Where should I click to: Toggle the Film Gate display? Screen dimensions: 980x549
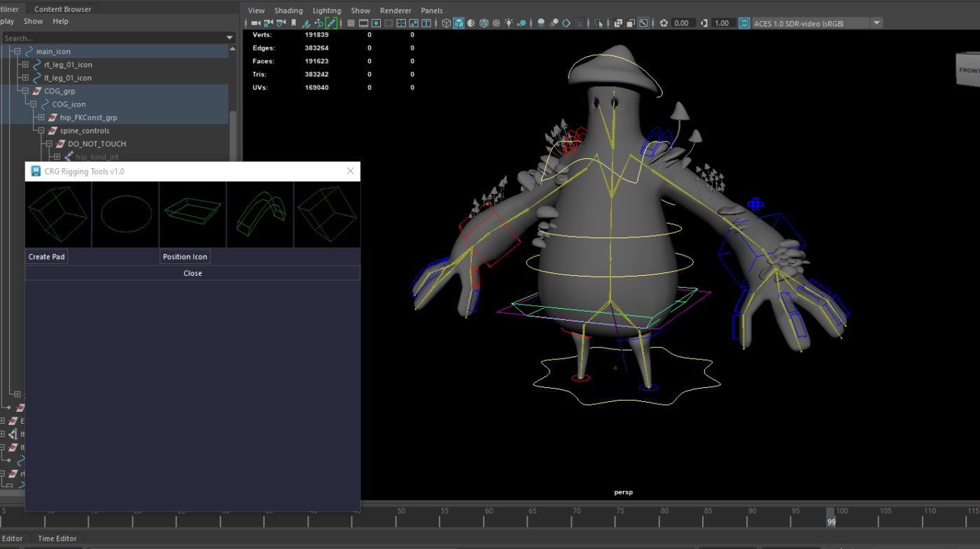(x=363, y=23)
